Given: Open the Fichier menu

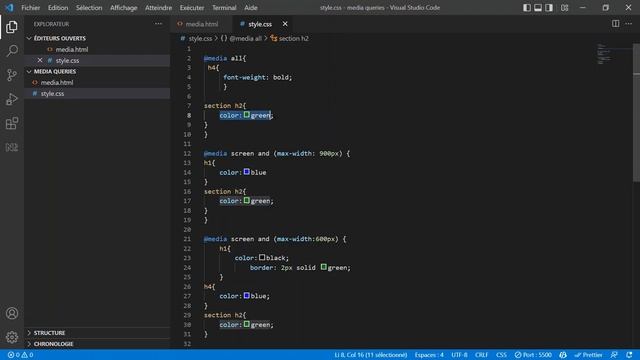Looking at the screenshot, I should (x=31, y=7).
